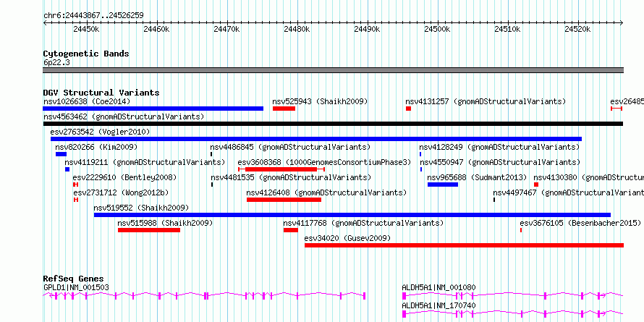This screenshot has height=322, width=644.
Task: Click the nsv515988 (Shaikh2009) red bar
Action: (x=148, y=230)
